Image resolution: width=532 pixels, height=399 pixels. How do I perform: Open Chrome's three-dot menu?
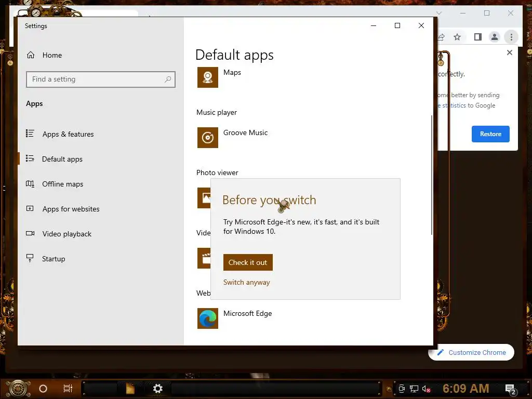tap(511, 37)
